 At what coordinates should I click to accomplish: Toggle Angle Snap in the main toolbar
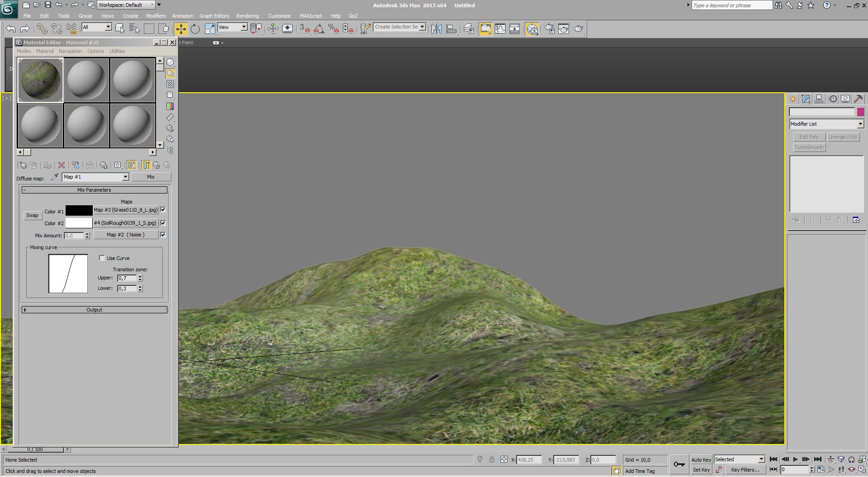pyautogui.click(x=319, y=29)
